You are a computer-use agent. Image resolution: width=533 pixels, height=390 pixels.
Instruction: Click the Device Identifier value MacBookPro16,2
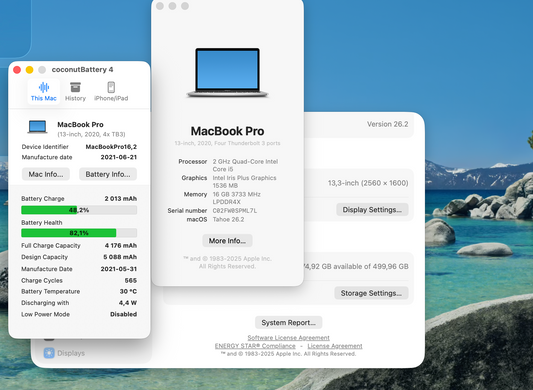tap(111, 147)
